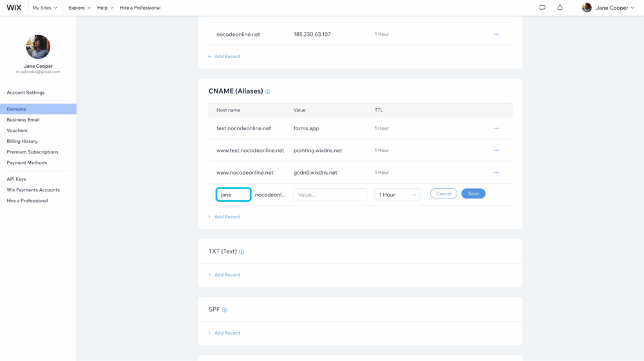The width and height of the screenshot is (644, 361).
Task: Expand the Jane Cooper account menu
Action: tap(608, 8)
